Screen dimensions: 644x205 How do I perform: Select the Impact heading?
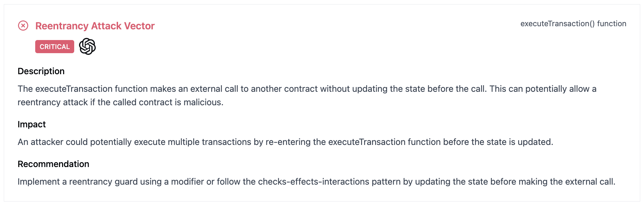(x=32, y=124)
